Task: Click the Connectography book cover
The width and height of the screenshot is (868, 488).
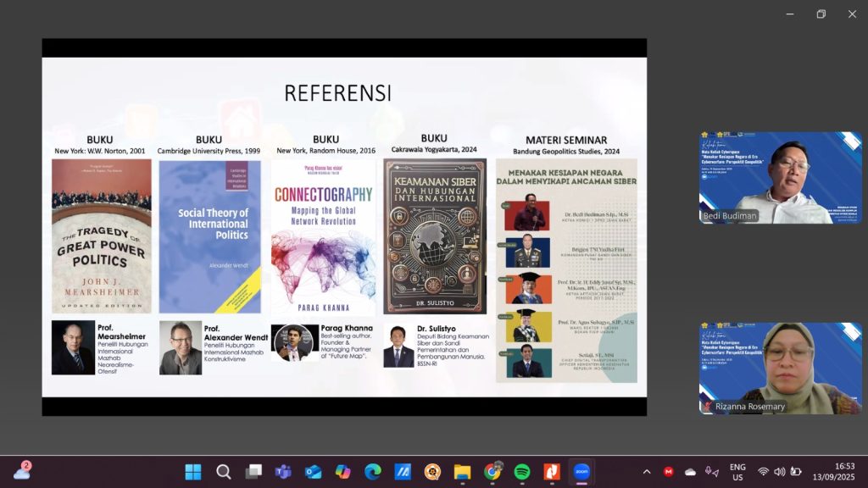Action: (x=323, y=238)
